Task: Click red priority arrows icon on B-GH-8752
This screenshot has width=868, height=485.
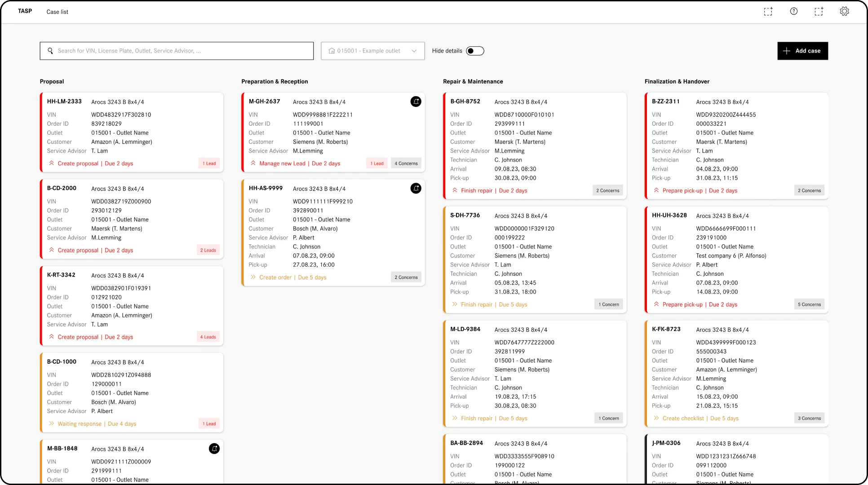Action: tap(455, 190)
